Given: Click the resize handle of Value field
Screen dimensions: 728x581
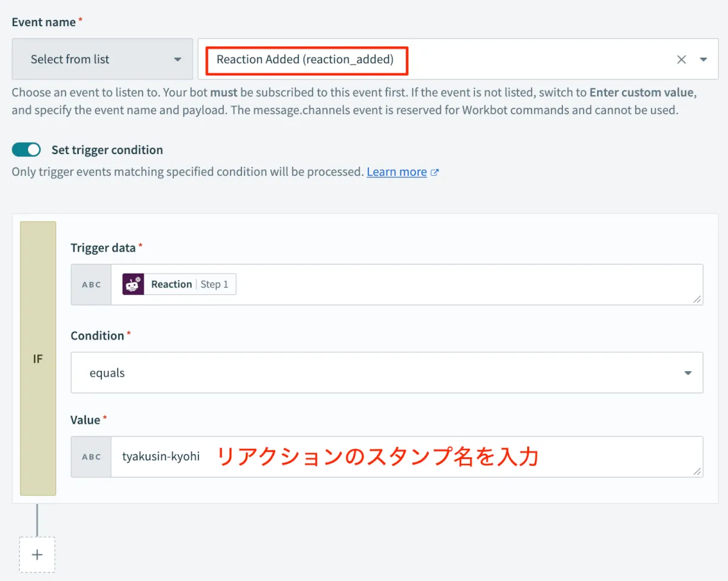Looking at the screenshot, I should [x=697, y=471].
